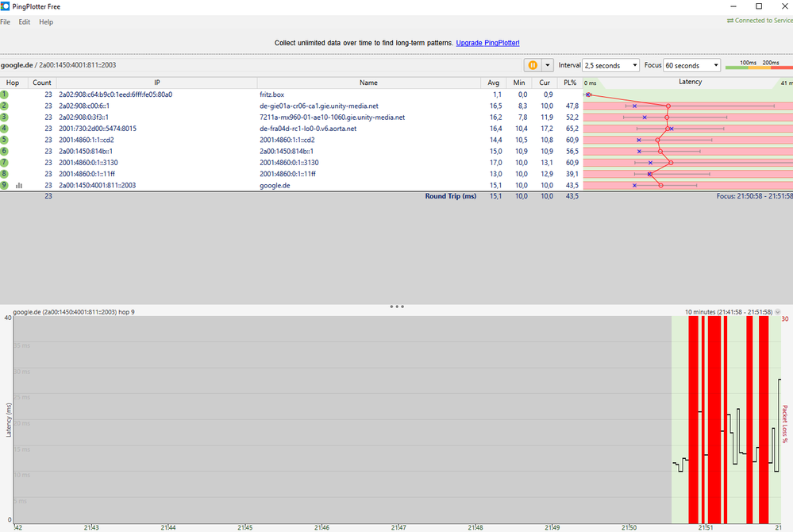Expand the 10 minutes timeline range chevron

tap(778, 312)
